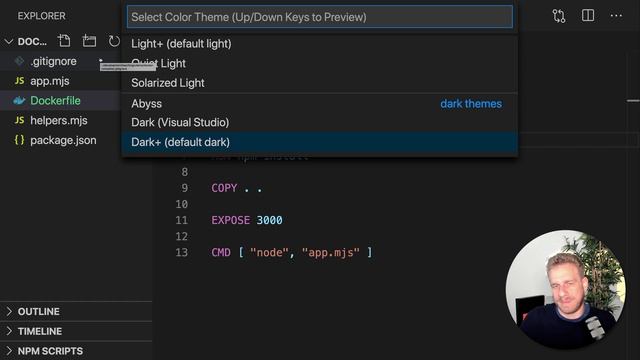Click the Docker whale icon beside Dockerfile

(19, 101)
